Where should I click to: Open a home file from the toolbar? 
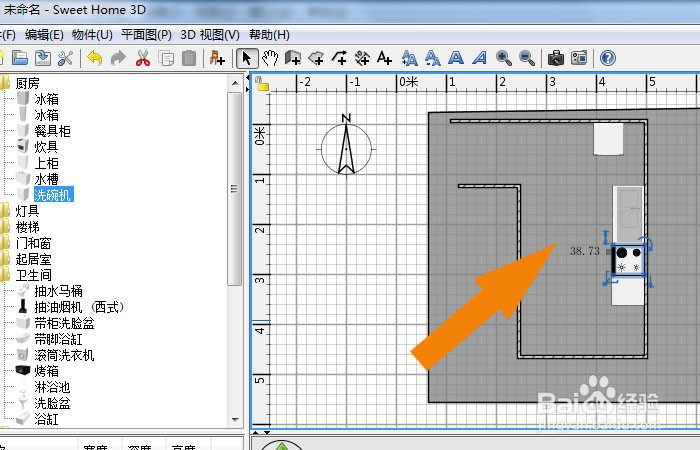[x=20, y=58]
